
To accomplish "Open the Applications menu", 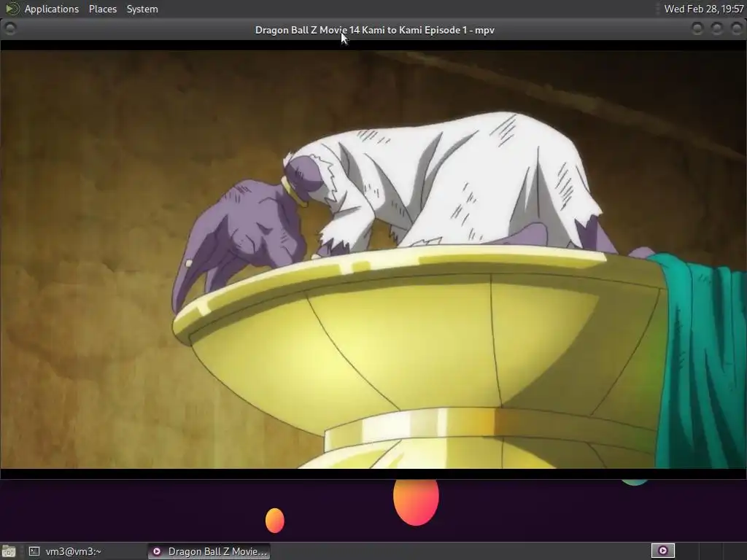I will [52, 9].
